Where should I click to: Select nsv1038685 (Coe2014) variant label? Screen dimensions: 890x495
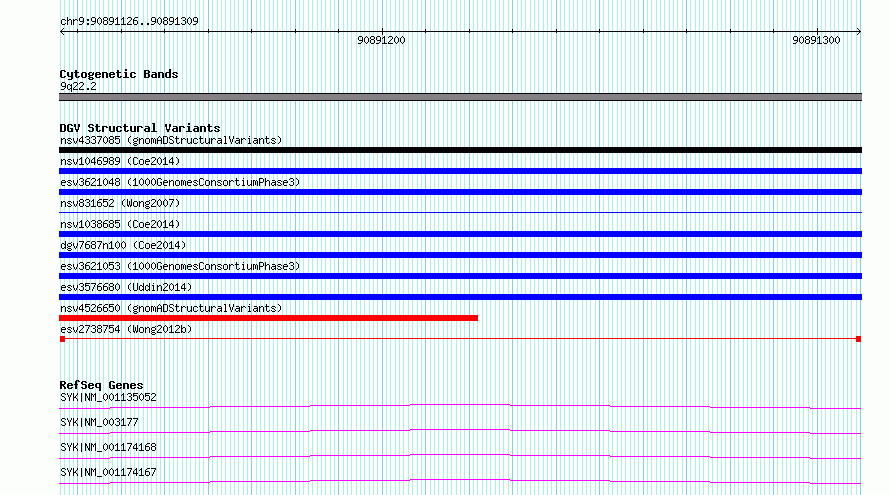[120, 224]
